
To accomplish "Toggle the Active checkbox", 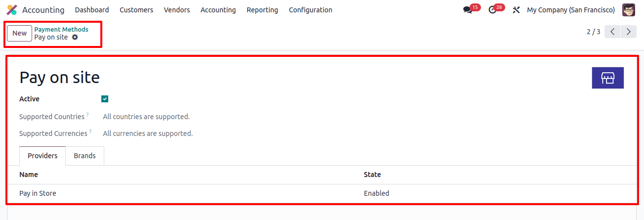I will tap(105, 99).
